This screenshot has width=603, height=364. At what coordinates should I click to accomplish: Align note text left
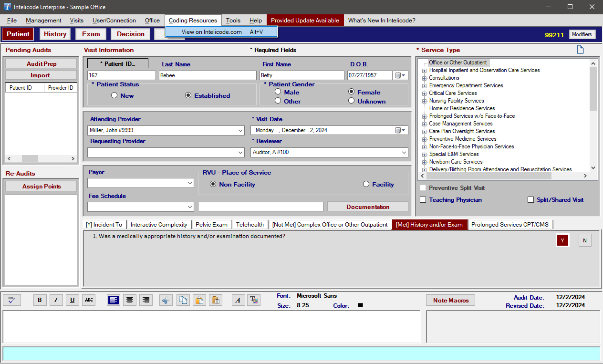pos(114,300)
